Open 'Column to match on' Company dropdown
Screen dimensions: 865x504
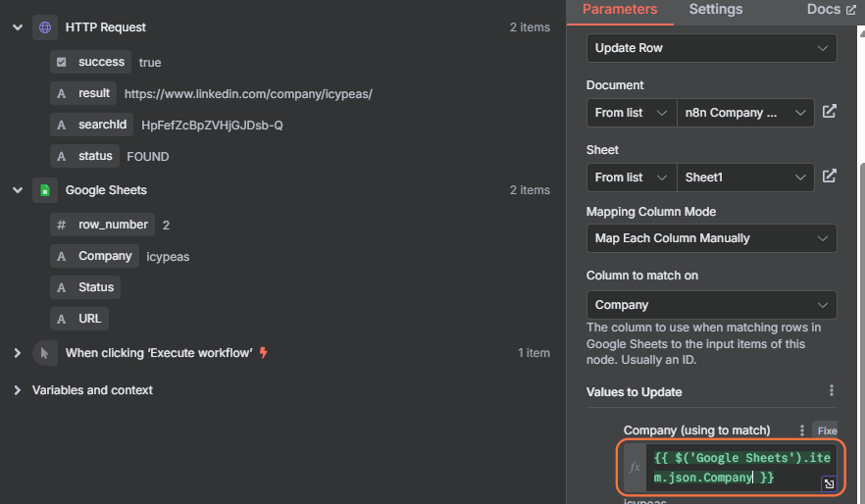coord(712,305)
